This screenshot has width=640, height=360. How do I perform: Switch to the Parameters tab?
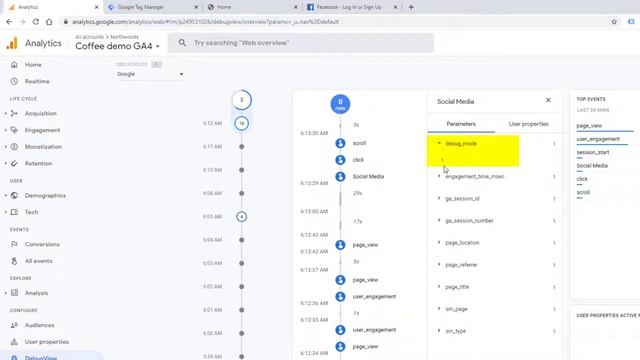(x=461, y=124)
